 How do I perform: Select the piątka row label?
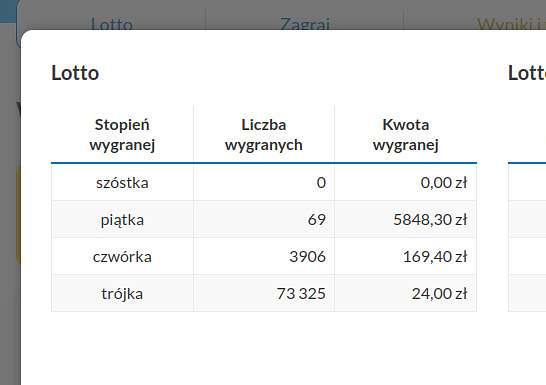(122, 220)
